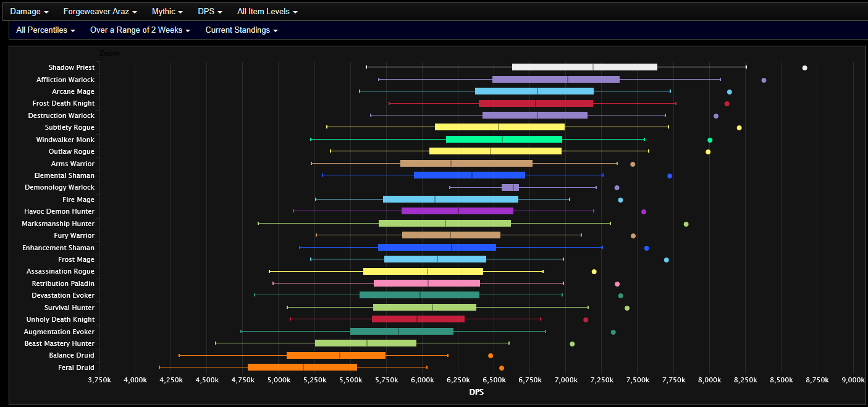The image size is (868, 407).
Task: Click the Destruction Warlock label
Action: pyautogui.click(x=61, y=116)
